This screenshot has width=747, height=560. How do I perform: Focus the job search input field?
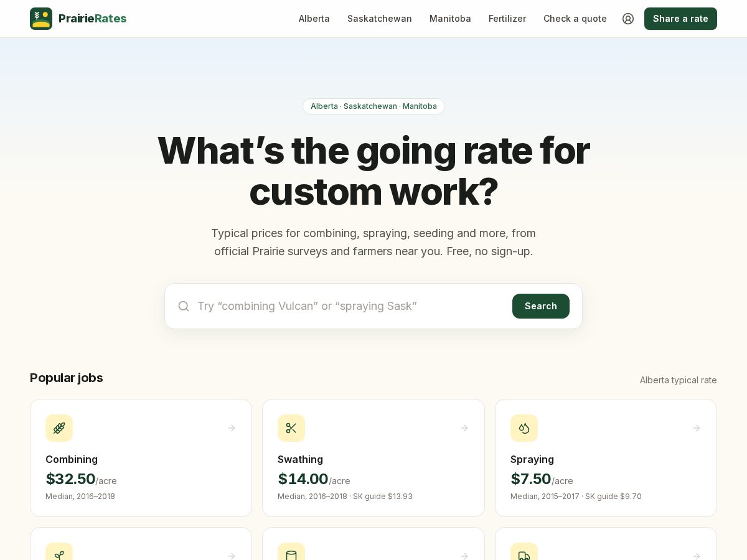(350, 306)
